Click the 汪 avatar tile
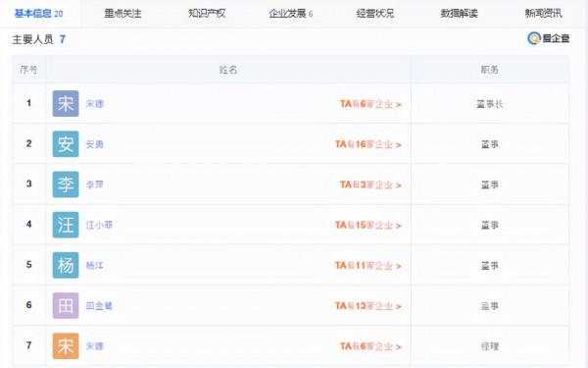Viewport: 588px width, 368px height. tap(66, 225)
